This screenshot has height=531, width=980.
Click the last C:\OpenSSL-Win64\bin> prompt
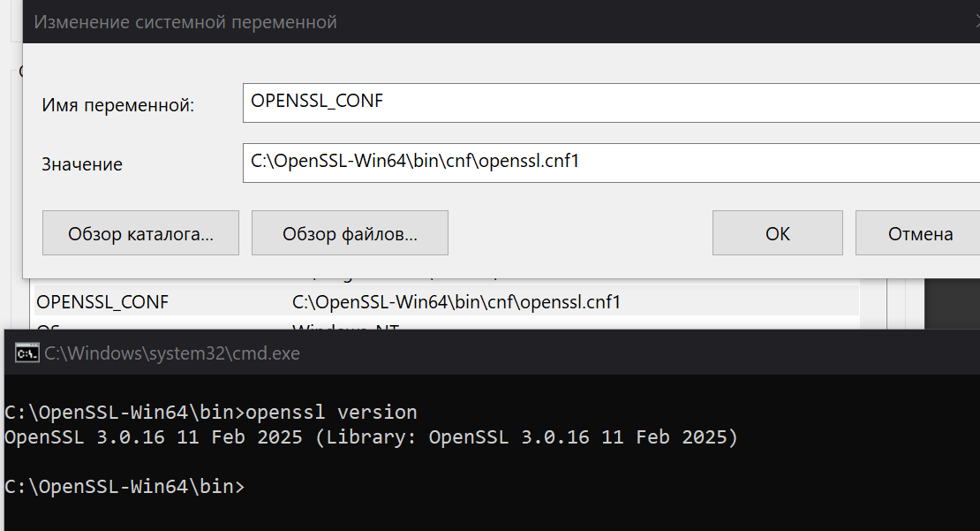[x=124, y=487]
